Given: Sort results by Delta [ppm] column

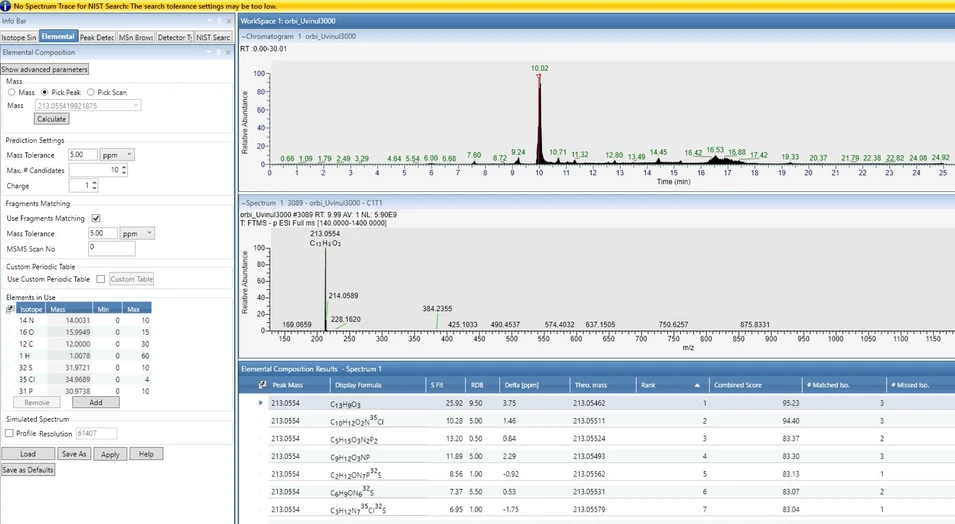Looking at the screenshot, I should (x=534, y=385).
